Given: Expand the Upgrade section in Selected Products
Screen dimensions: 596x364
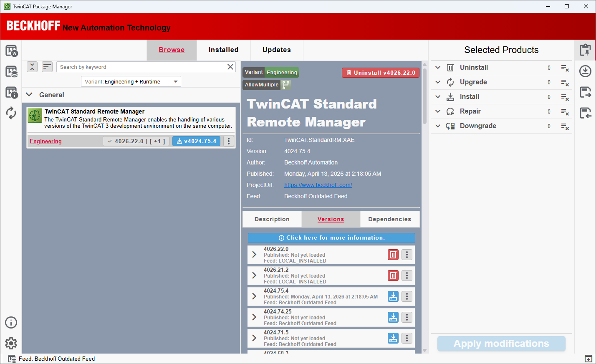Looking at the screenshot, I should pyautogui.click(x=438, y=82).
